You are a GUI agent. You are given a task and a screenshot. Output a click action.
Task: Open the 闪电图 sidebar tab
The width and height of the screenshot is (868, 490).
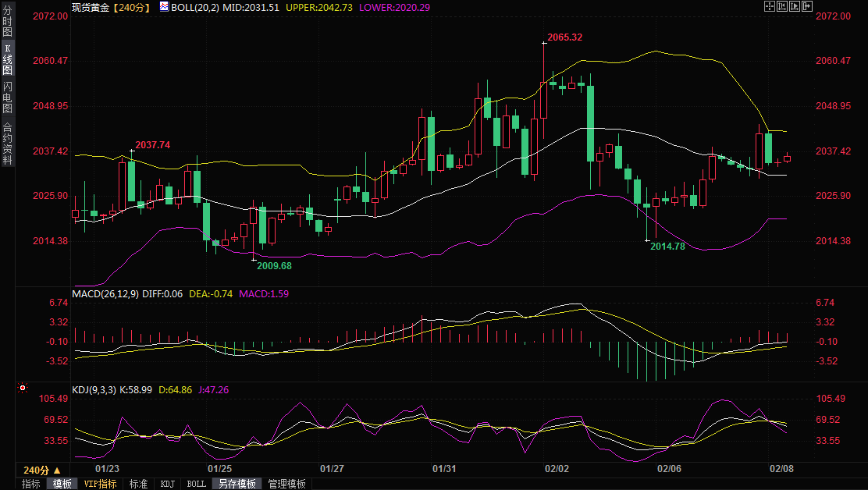[7, 98]
